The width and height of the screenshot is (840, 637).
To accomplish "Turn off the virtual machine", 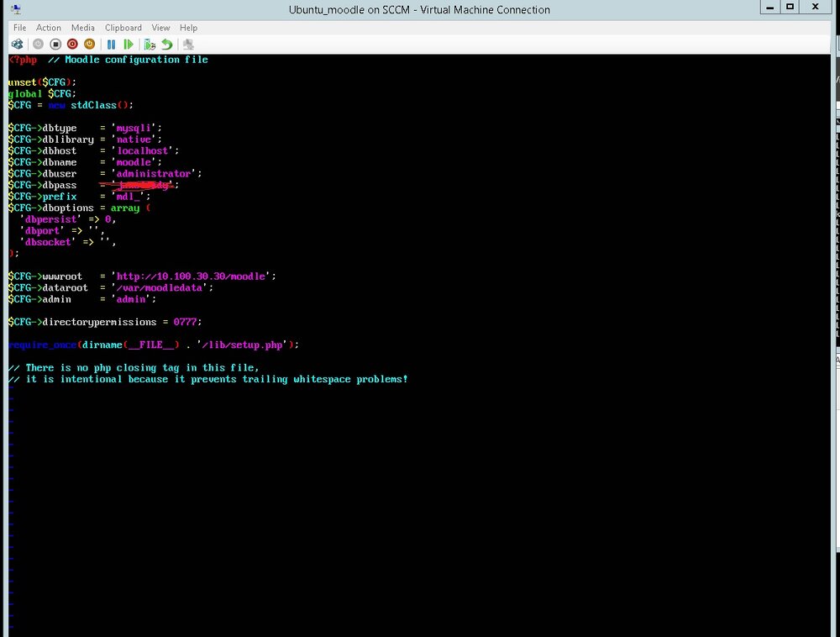I will (55, 45).
